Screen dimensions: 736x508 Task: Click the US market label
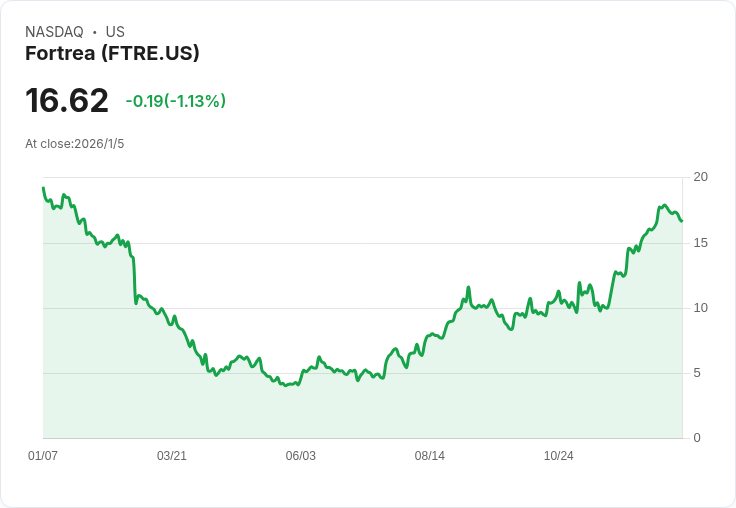pos(115,32)
